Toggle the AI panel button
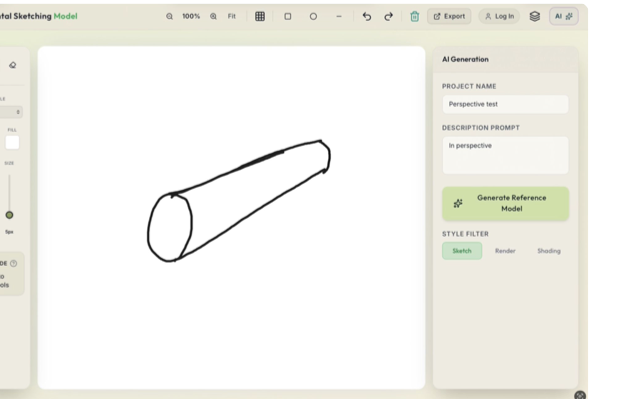Image resolution: width=632 pixels, height=399 pixels. (x=564, y=17)
